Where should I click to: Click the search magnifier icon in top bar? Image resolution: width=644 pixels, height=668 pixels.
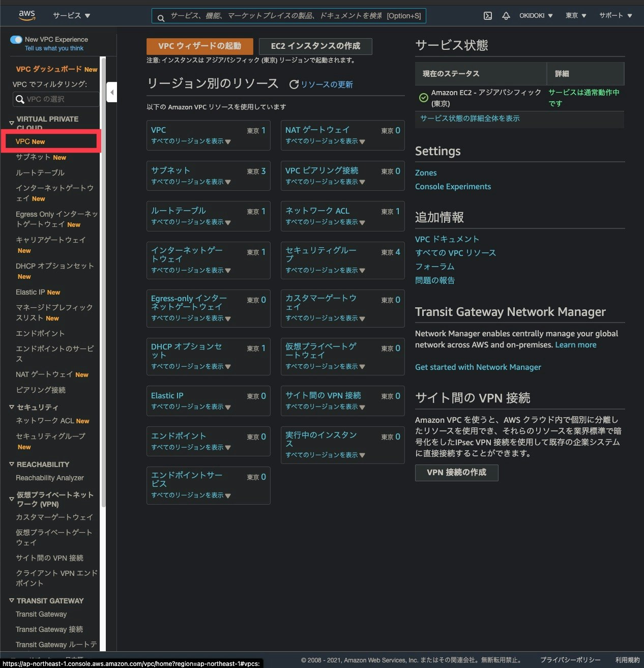161,18
